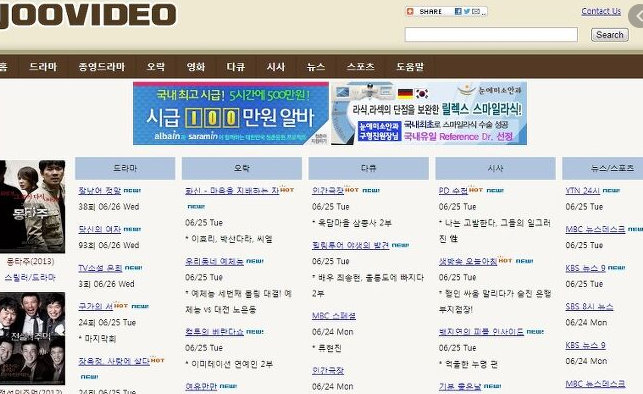Screen dimensions: 643x394
Task: Click the 시급 100만원 알바 ad banner
Action: click(x=231, y=113)
